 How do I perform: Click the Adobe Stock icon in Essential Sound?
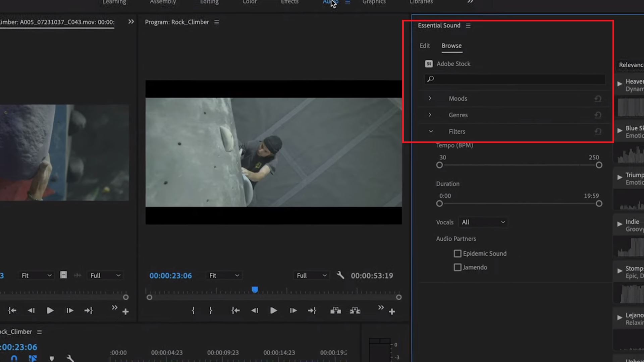[429, 64]
